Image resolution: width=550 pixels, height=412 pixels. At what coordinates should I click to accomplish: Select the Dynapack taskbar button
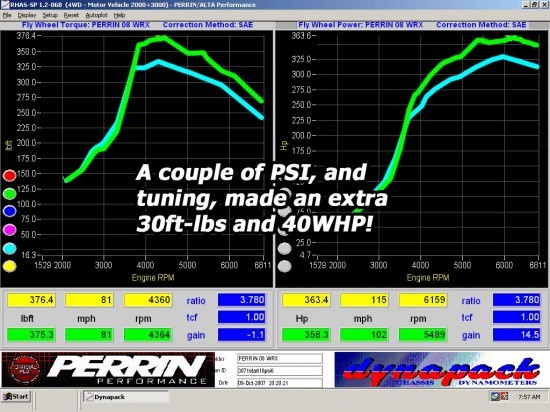[x=126, y=397]
